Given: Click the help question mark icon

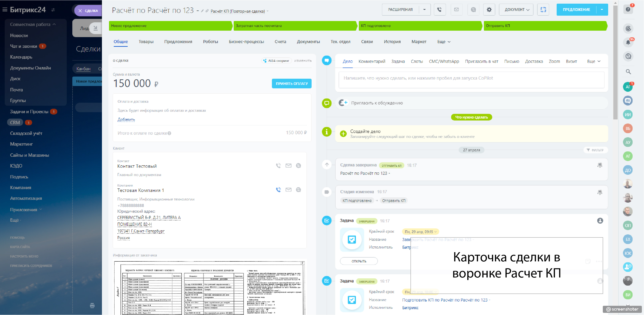Looking at the screenshot, I should [x=628, y=9].
